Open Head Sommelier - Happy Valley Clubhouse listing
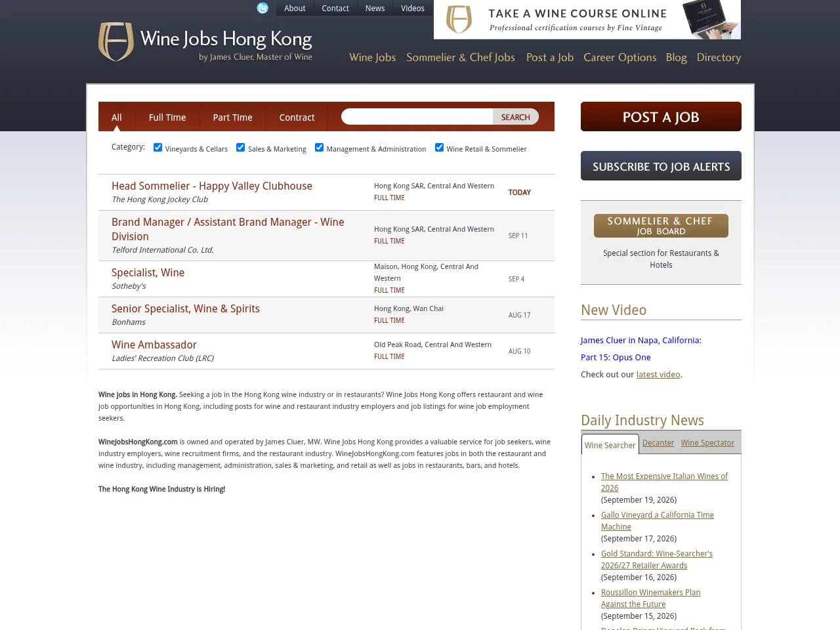This screenshot has width=840, height=630. [212, 186]
